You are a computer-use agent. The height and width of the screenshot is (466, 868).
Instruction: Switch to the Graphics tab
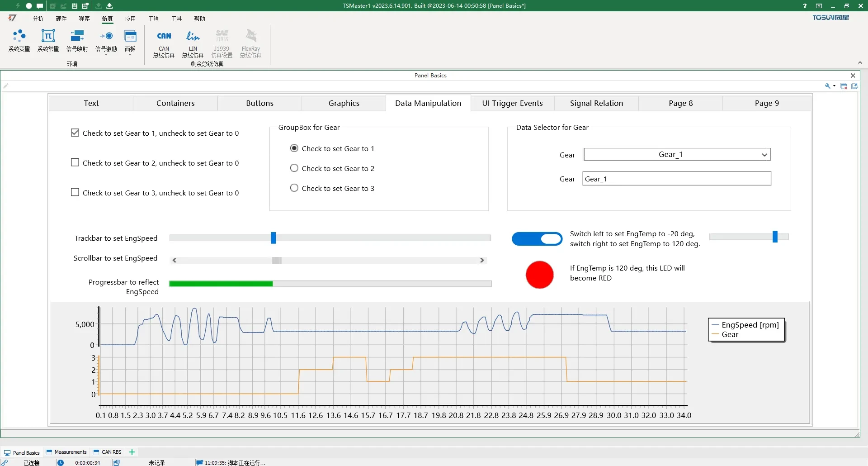pos(344,103)
